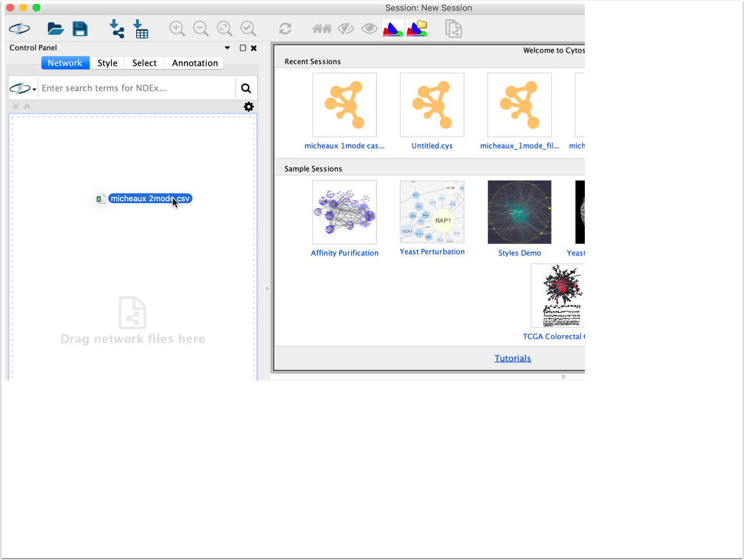Zoom in using the plus magnifier
Image resolution: width=744 pixels, height=560 pixels.
pos(177,29)
